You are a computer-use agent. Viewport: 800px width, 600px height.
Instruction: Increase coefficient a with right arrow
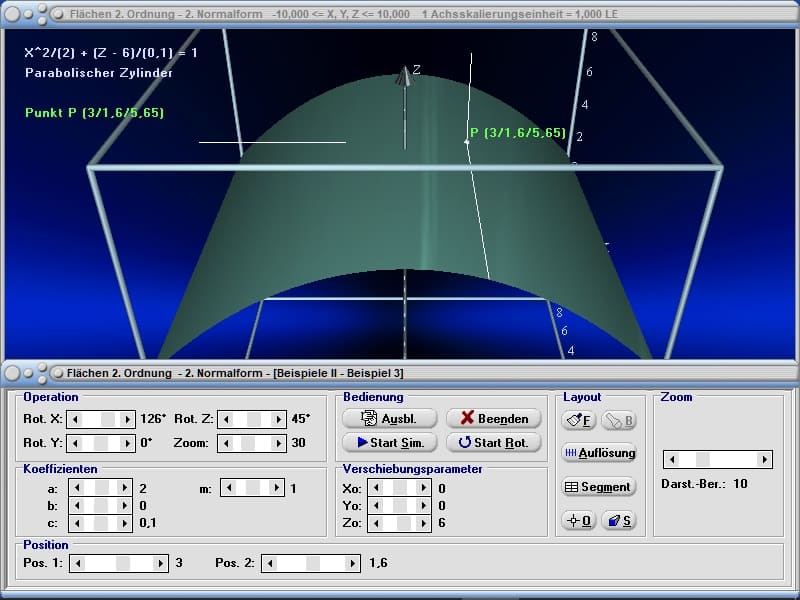[124, 488]
